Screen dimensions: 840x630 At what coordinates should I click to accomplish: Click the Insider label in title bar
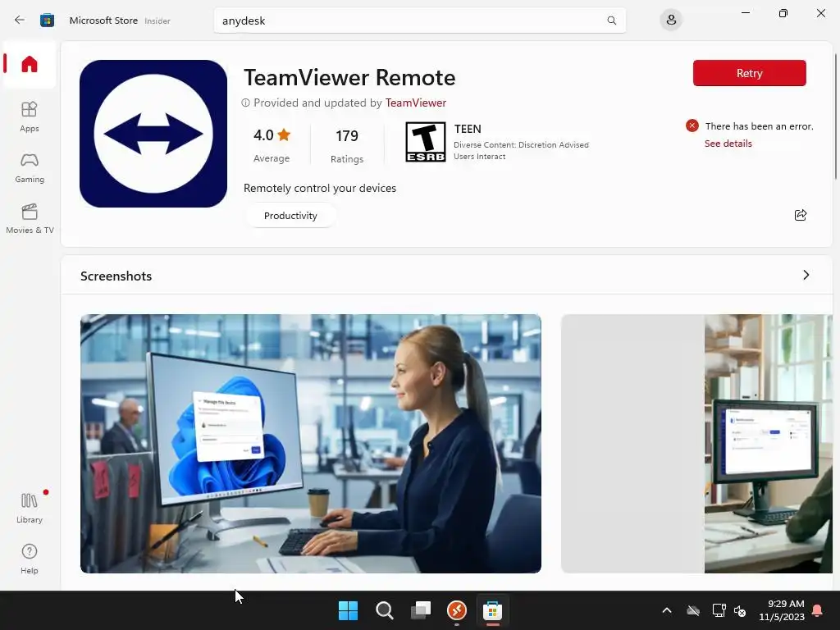pyautogui.click(x=157, y=21)
